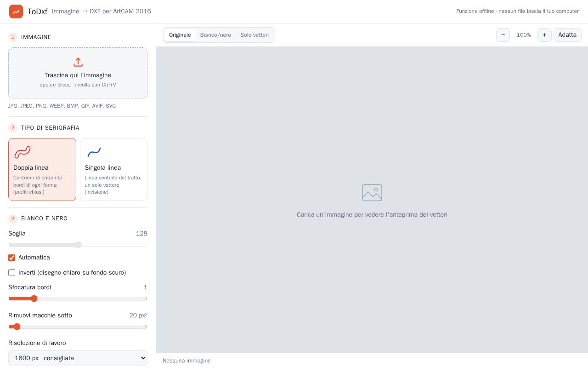
Task: Click the ToDxf orange logo icon
Action: pyautogui.click(x=16, y=11)
